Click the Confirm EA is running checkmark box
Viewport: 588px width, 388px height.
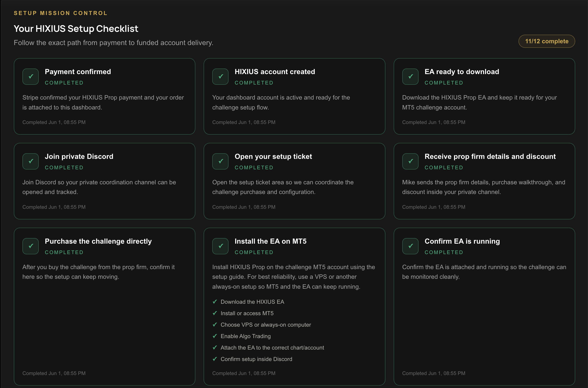pos(410,246)
